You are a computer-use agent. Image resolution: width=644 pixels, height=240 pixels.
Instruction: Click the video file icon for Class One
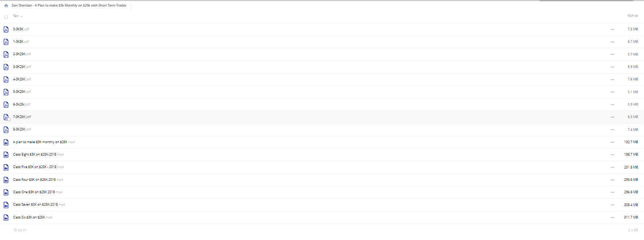click(x=6, y=192)
